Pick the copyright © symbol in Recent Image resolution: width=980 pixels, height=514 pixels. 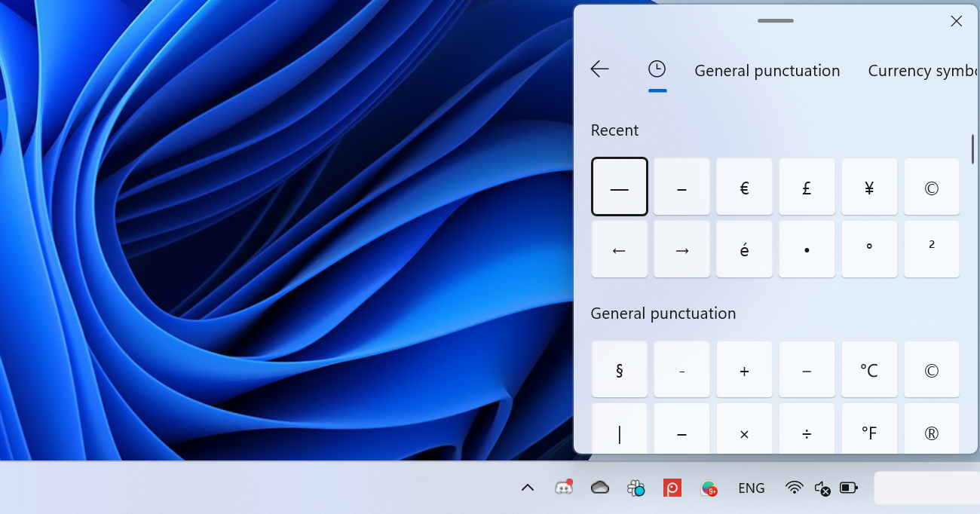coord(932,187)
